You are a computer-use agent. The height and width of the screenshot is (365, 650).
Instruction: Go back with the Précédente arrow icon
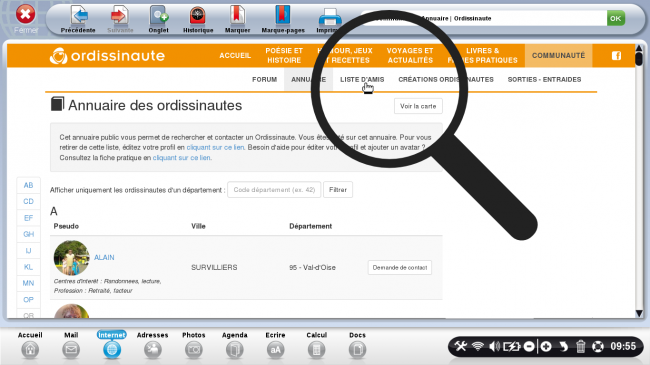coord(79,15)
